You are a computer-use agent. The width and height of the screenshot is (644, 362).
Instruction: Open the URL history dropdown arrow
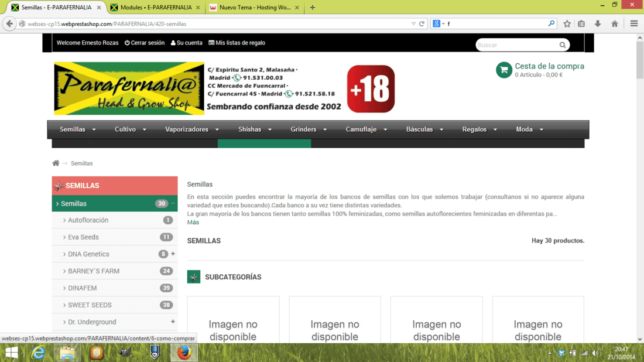(x=413, y=24)
